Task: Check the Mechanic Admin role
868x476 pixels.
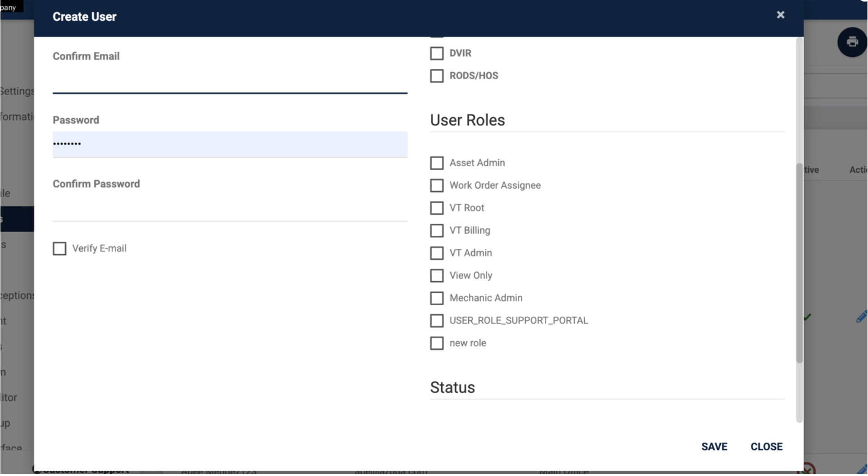Action: click(x=437, y=298)
